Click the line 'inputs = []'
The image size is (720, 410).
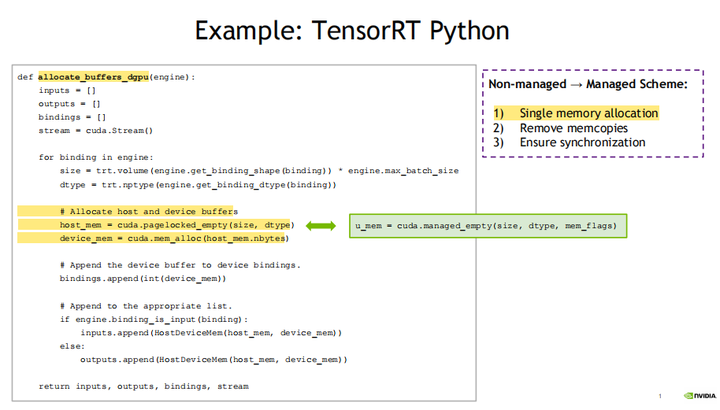click(67, 90)
